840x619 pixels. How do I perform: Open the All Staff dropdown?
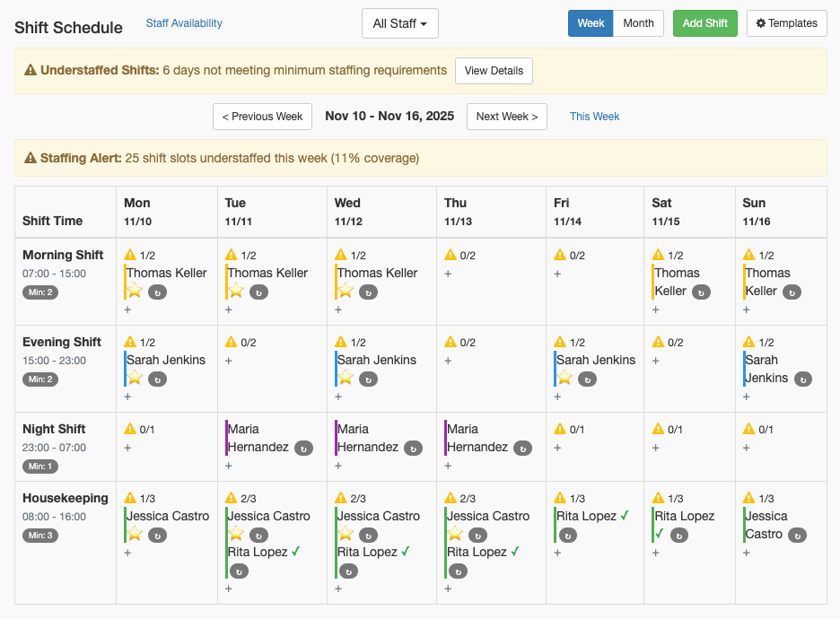coord(399,23)
